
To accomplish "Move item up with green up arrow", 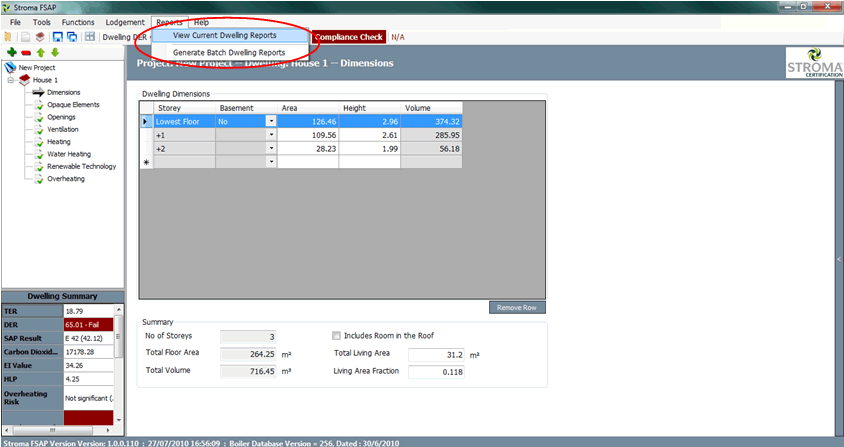I will click(x=41, y=52).
